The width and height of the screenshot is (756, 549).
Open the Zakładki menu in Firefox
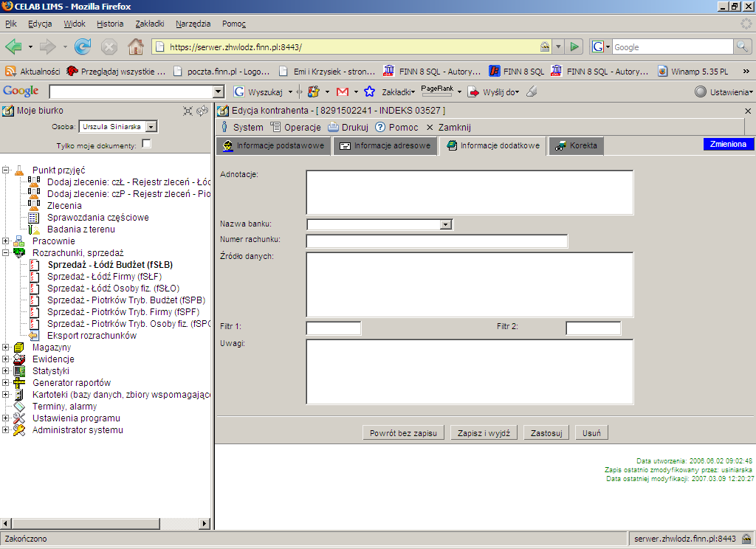coord(150,24)
